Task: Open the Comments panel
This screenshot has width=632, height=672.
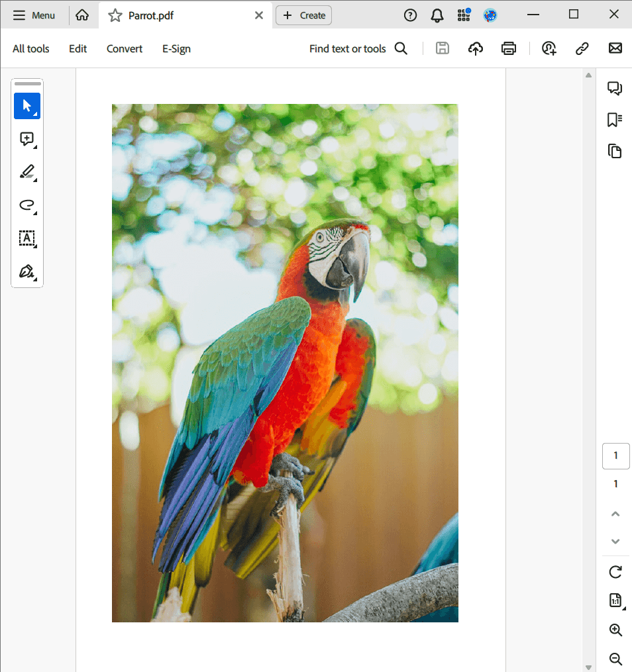Action: [615, 87]
